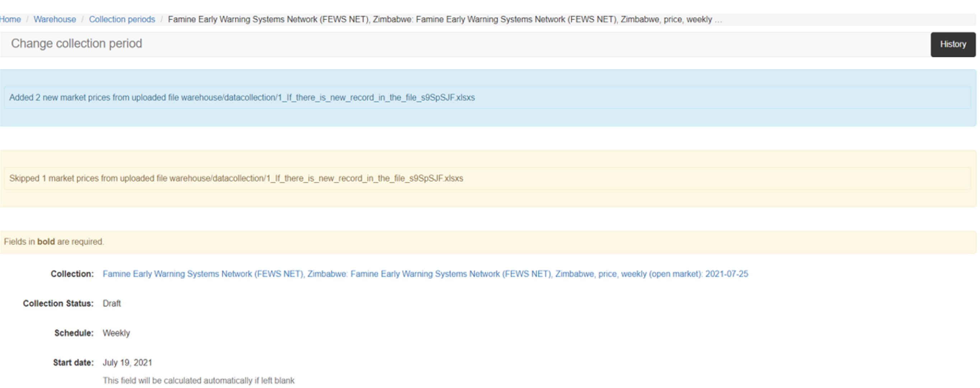Image resolution: width=980 pixels, height=388 pixels.
Task: Click the 'Start date:' field label
Action: click(73, 362)
